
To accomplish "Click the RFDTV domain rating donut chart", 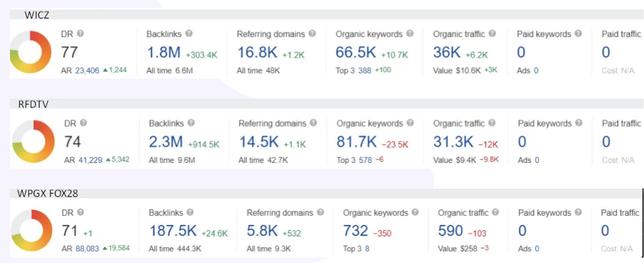I will 33,142.
